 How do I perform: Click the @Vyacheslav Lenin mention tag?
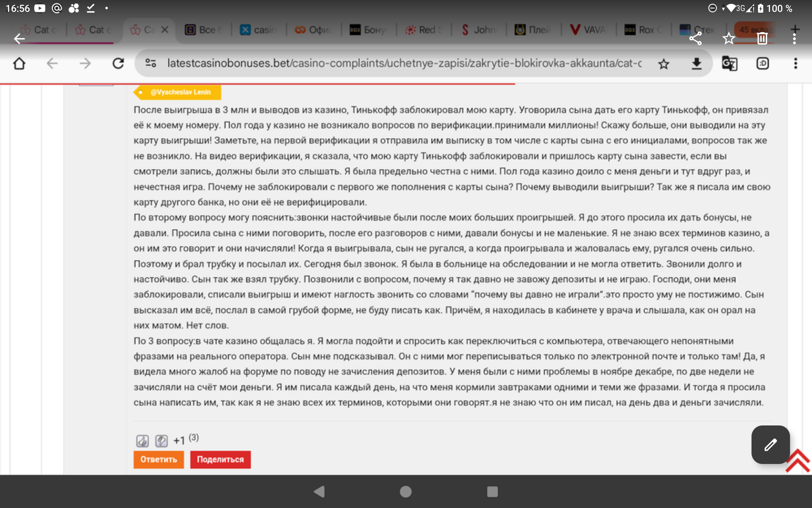pos(180,92)
